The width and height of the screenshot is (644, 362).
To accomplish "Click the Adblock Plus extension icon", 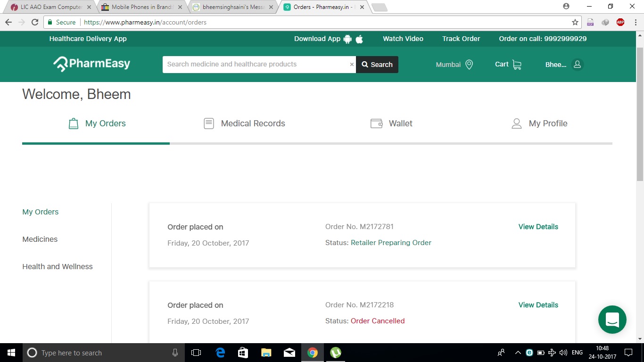I will 620,22.
